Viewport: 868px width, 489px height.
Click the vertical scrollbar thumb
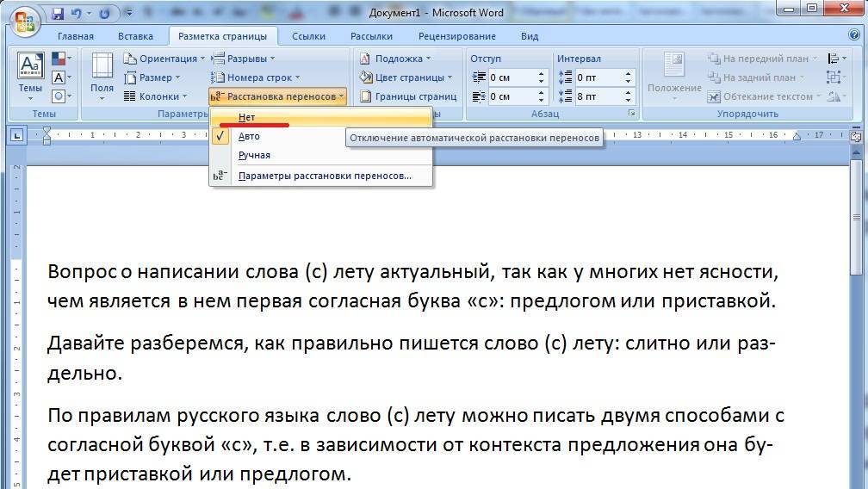(x=856, y=219)
